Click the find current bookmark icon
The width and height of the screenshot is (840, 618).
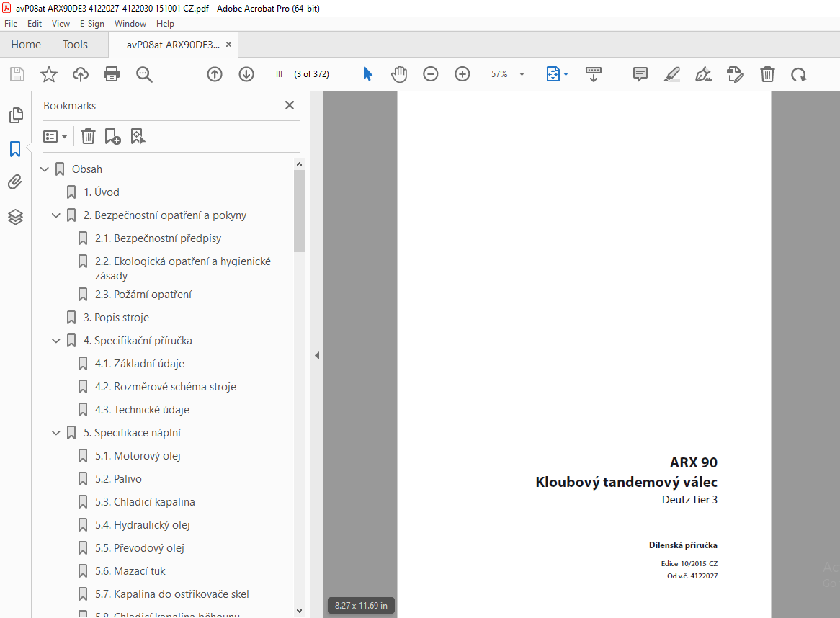[x=138, y=136]
